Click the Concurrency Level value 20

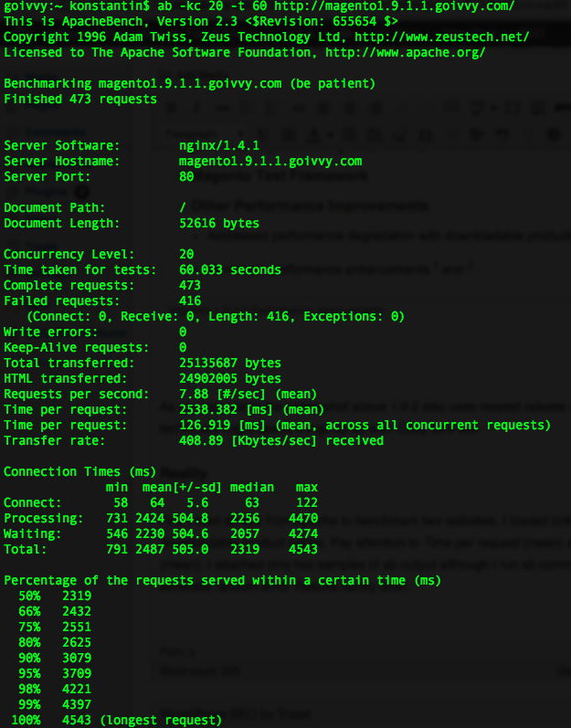coord(186,255)
